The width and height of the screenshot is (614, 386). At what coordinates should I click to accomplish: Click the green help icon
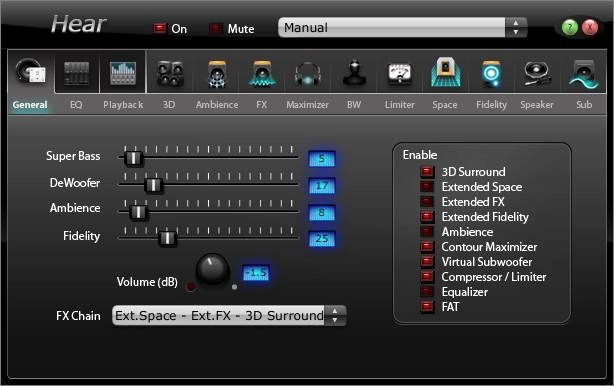pos(569,27)
